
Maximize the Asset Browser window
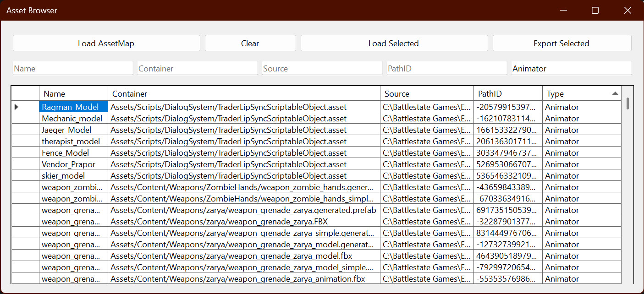pyautogui.click(x=595, y=10)
